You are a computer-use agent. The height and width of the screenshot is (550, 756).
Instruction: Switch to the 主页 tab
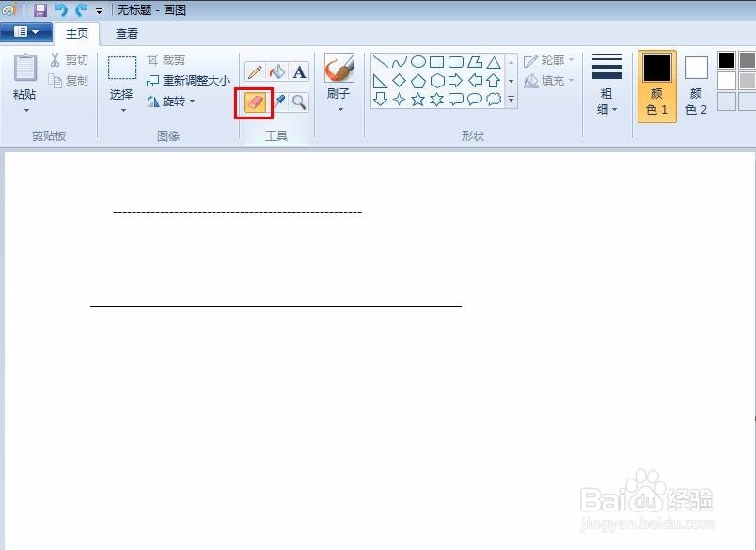tap(77, 33)
